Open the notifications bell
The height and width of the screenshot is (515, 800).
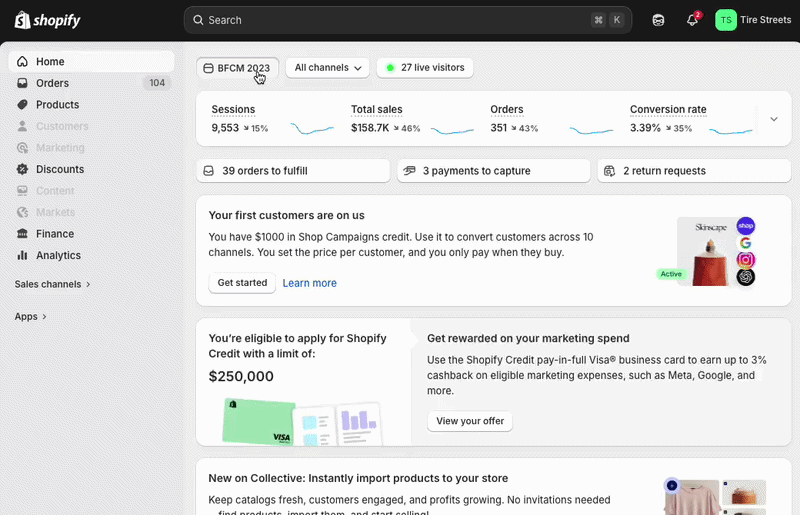coord(692,20)
